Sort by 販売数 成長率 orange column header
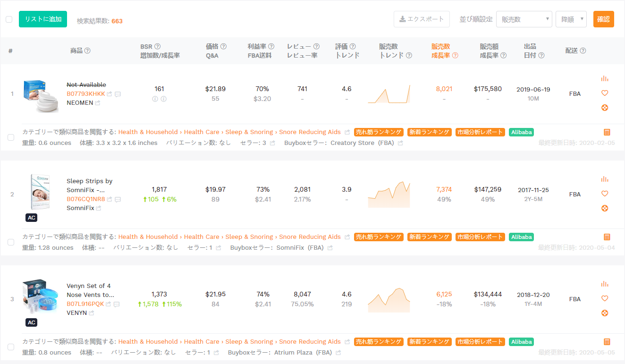The width and height of the screenshot is (625, 364). (445, 51)
